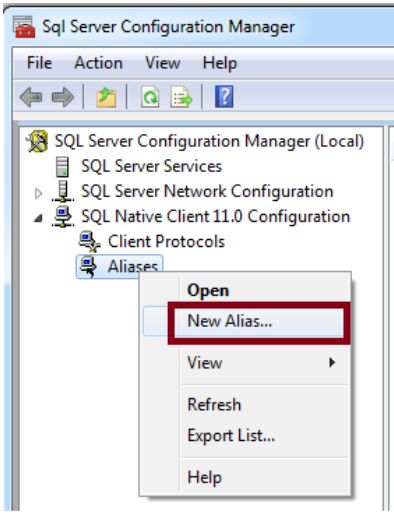The height and width of the screenshot is (517, 394).
Task: Open the File menu
Action: (x=39, y=63)
